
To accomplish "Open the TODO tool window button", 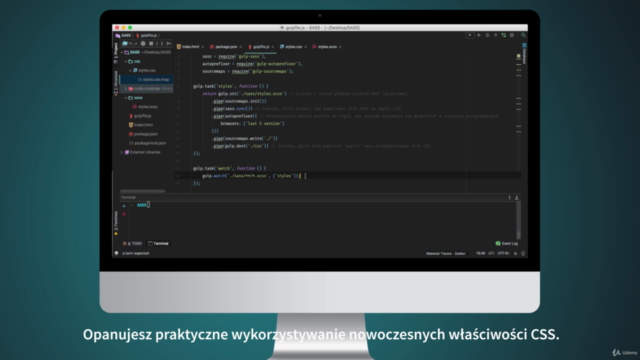I will pyautogui.click(x=132, y=244).
